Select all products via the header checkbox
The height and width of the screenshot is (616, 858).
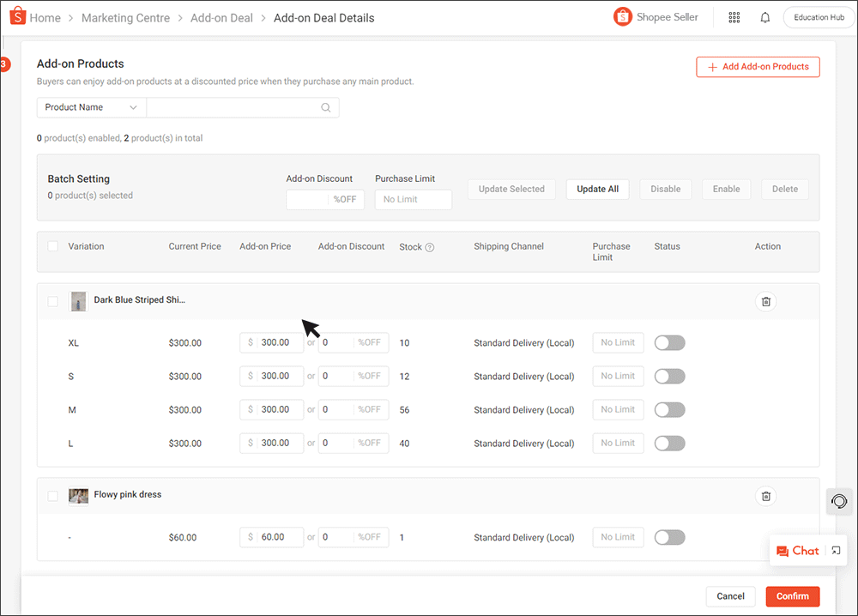tap(52, 246)
